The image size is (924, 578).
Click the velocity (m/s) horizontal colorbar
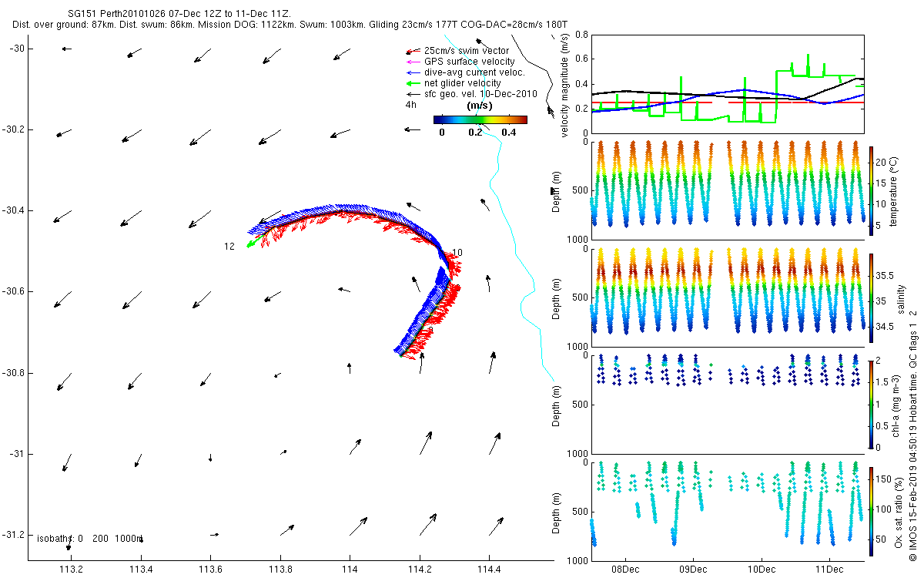pos(480,119)
